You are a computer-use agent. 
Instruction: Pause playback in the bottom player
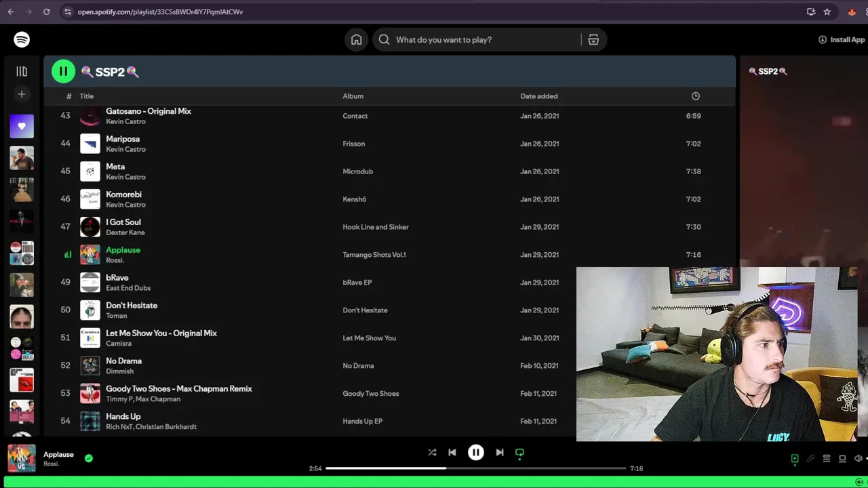pyautogui.click(x=476, y=452)
